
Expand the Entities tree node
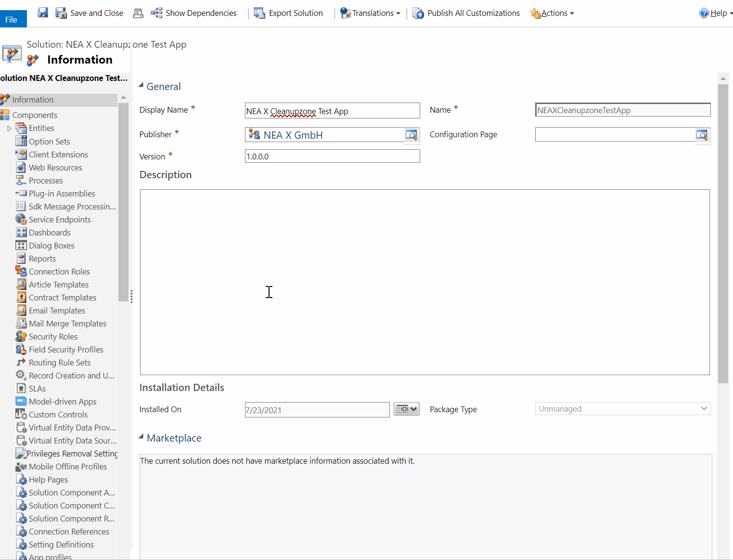(9, 129)
